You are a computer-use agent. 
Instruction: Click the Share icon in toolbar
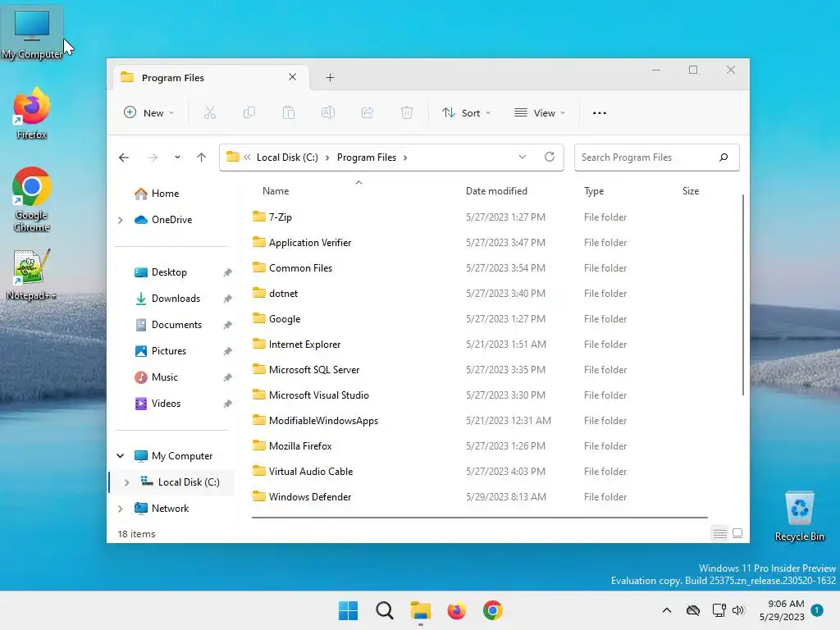coord(367,113)
